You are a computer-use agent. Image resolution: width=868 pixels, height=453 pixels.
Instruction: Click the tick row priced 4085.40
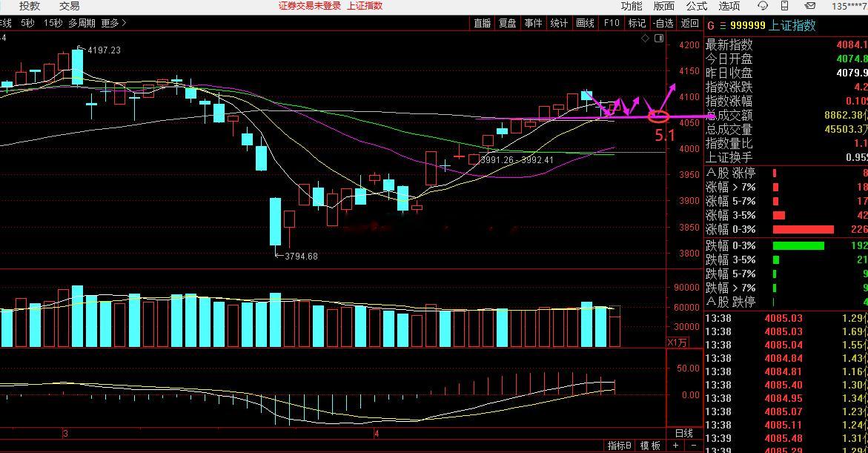[786, 385]
